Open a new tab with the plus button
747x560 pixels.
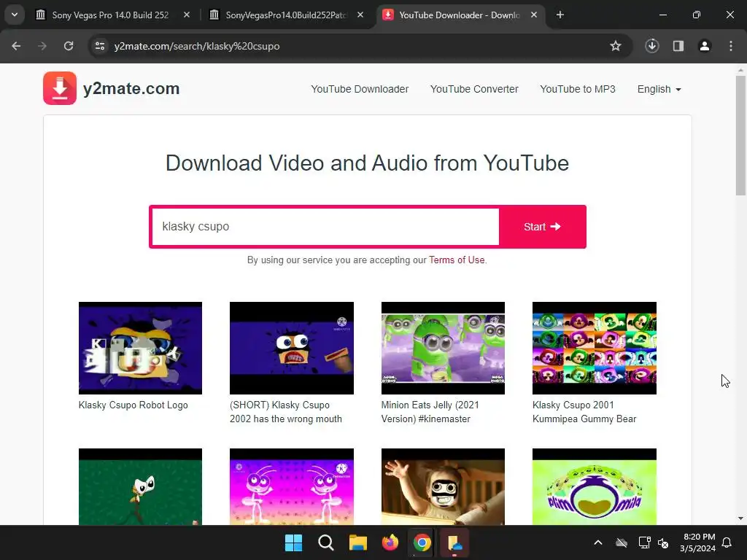[560, 15]
